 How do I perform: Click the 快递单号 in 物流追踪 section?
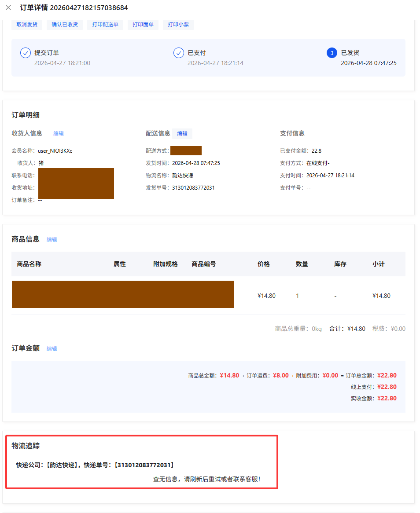click(x=144, y=465)
